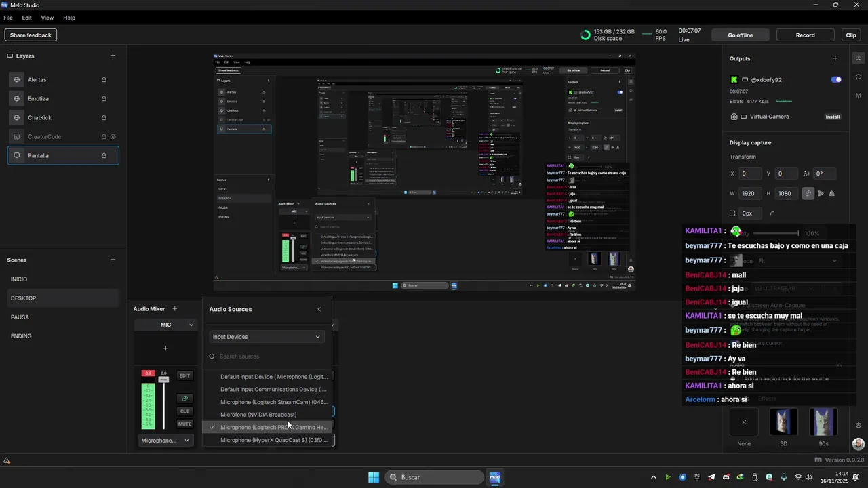The width and height of the screenshot is (868, 488).
Task: Click the warning icon in status bar
Action: pos(7,461)
